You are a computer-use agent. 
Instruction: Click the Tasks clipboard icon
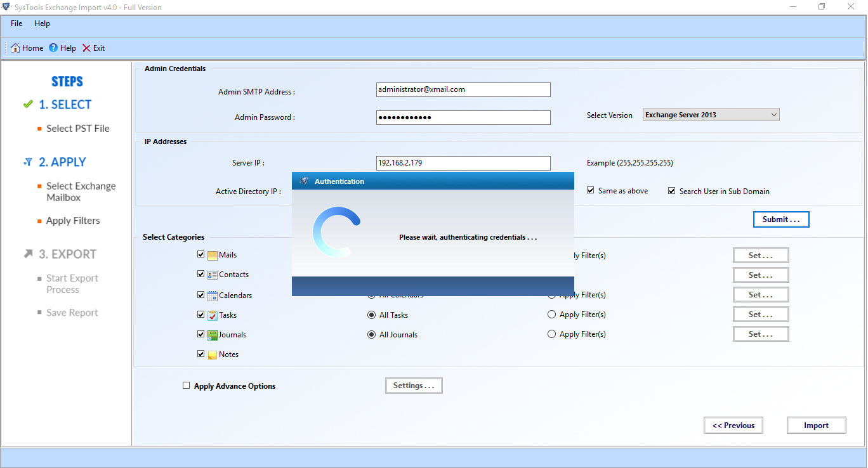[x=213, y=315]
